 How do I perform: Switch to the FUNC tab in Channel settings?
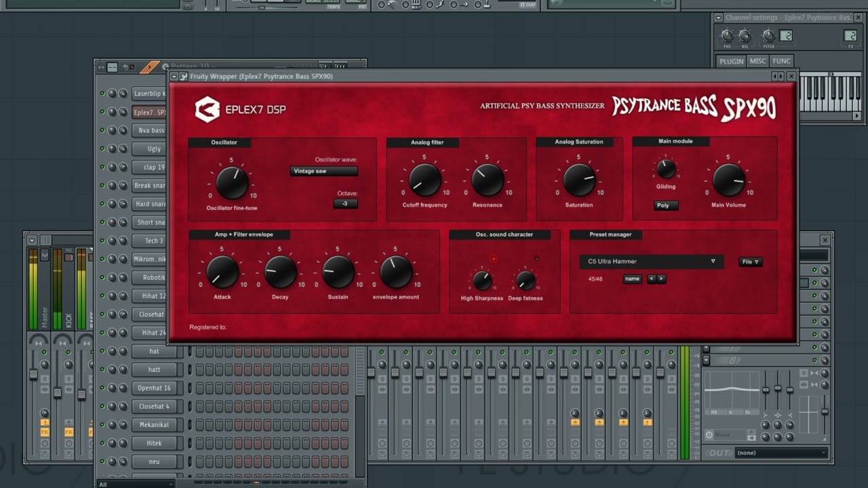coord(781,61)
